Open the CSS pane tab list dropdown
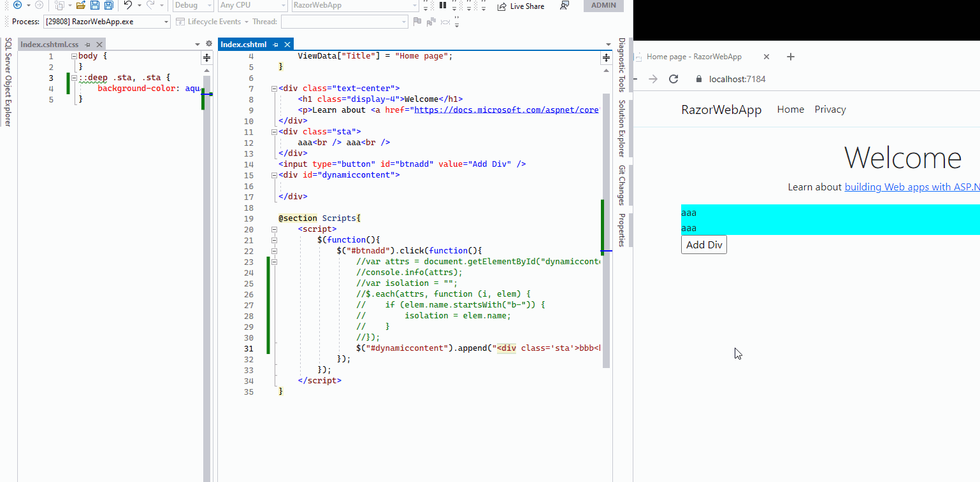Viewport: 980px width, 482px height. (x=197, y=45)
